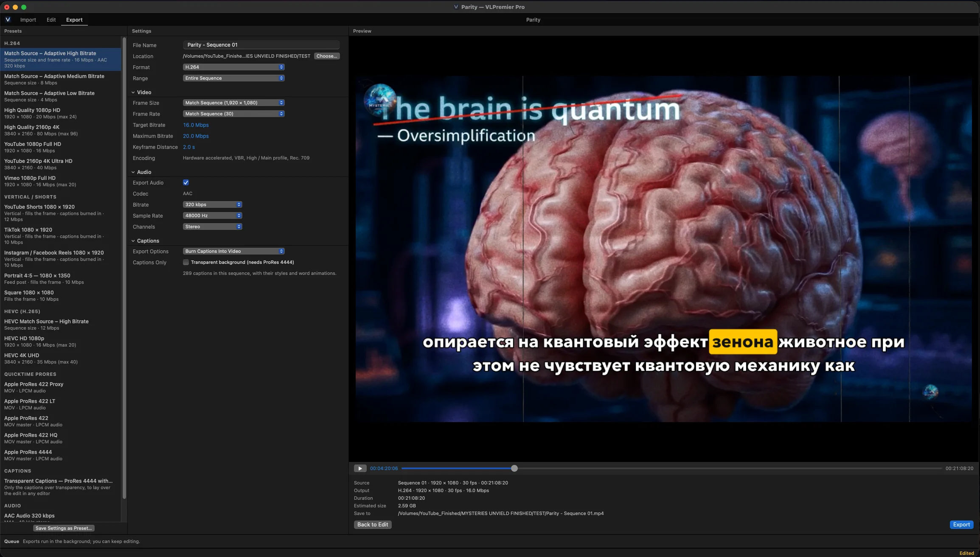Click the Presets list scrollbar

coord(124,267)
